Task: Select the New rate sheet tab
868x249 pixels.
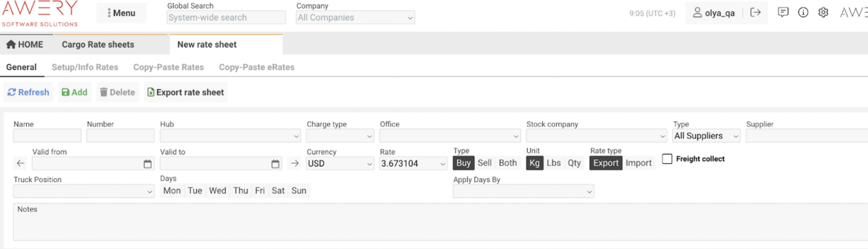Action: (207, 44)
